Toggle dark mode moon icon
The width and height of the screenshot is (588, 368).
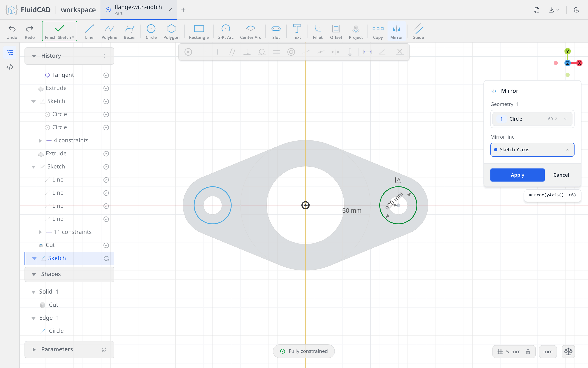576,10
